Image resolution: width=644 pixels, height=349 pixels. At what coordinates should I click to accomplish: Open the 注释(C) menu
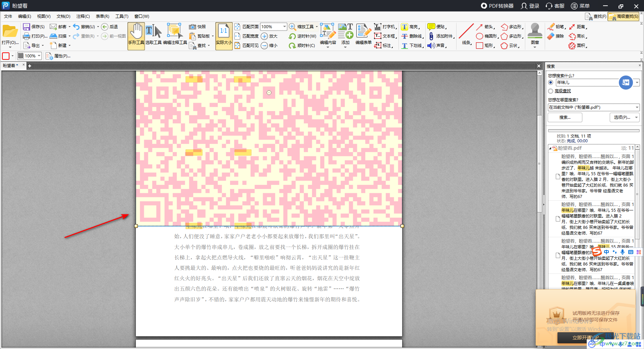tap(83, 16)
